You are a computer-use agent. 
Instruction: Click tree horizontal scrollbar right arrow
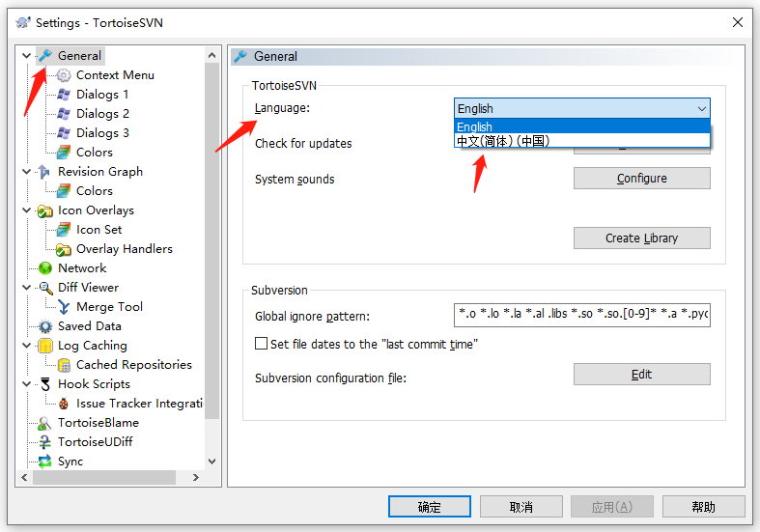[x=195, y=477]
